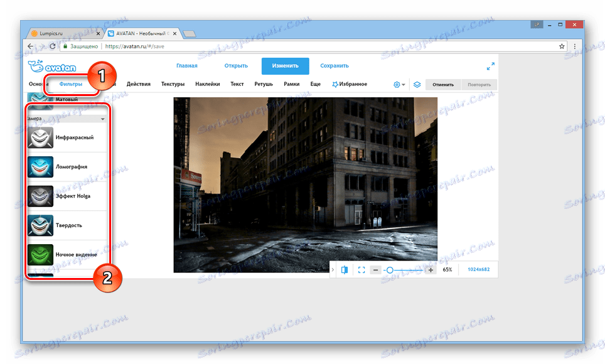Image resolution: width=605 pixels, height=364 pixels.
Task: Apply the Эффект Holga filter
Action: point(67,196)
